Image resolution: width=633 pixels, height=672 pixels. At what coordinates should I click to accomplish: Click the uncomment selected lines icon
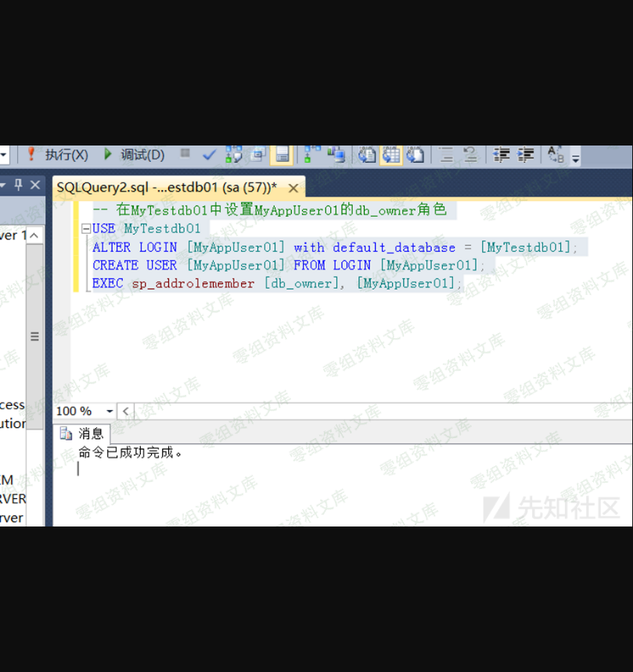click(470, 155)
